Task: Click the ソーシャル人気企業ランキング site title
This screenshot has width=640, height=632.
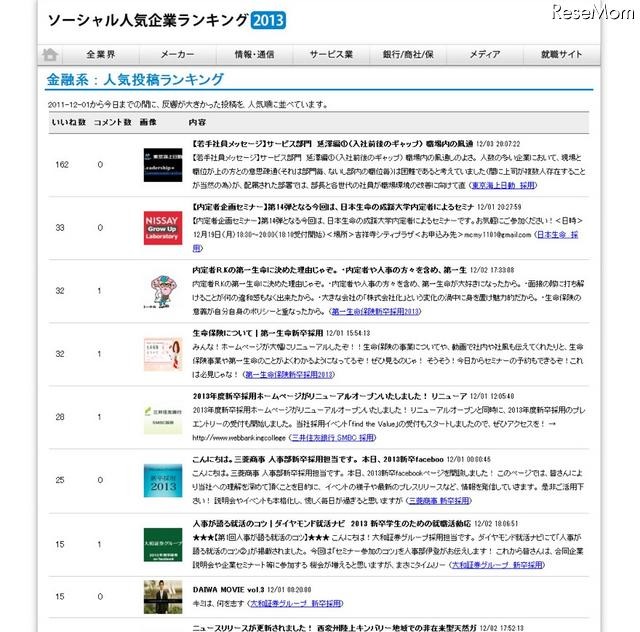Action: [148, 20]
